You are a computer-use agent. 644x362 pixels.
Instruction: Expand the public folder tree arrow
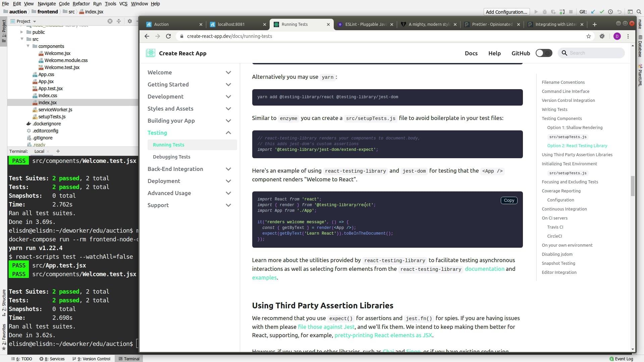tap(22, 32)
